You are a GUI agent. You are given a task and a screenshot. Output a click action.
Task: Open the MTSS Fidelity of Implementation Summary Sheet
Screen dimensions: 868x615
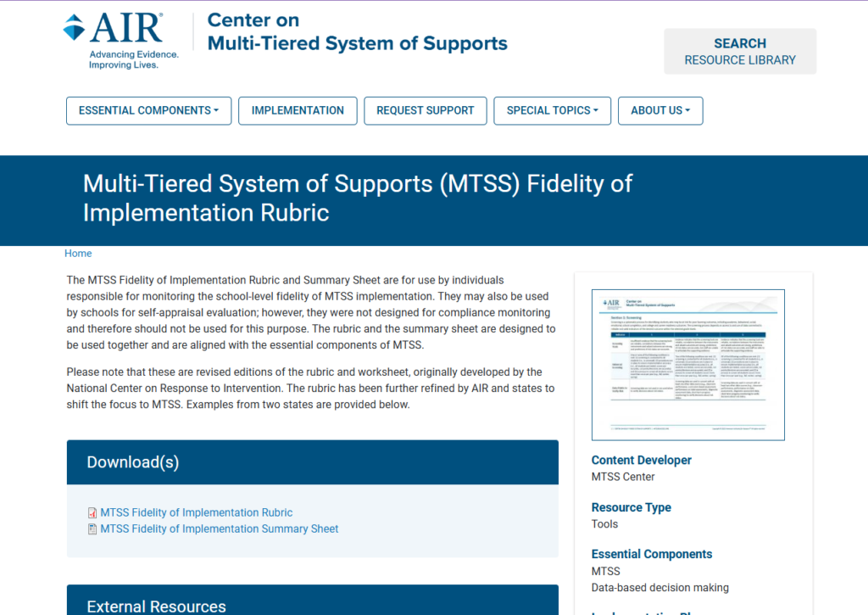pos(219,529)
